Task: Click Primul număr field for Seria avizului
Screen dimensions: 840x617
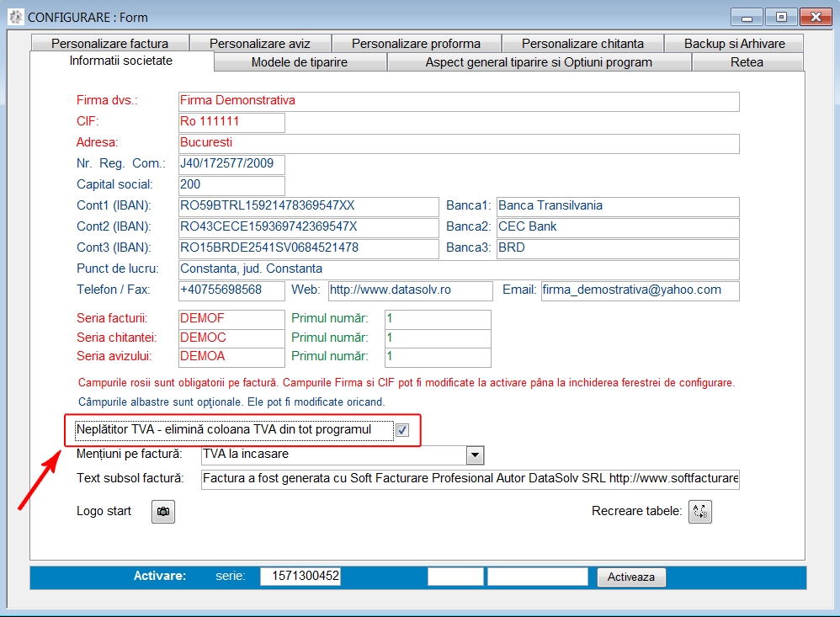Action: tap(438, 357)
